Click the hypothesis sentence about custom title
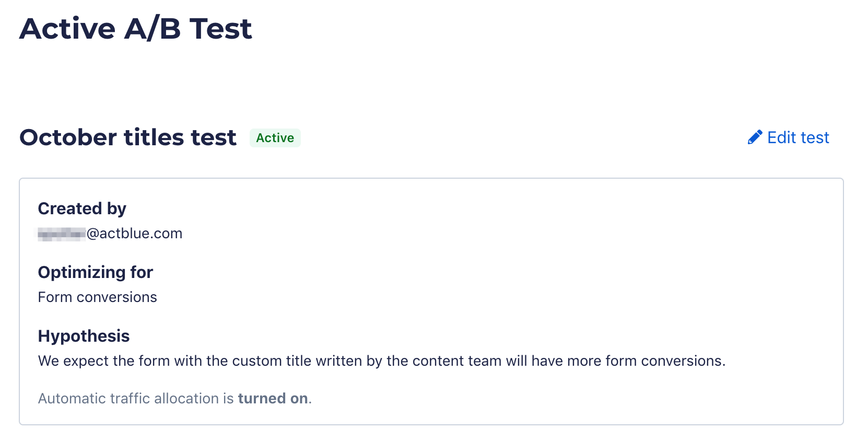This screenshot has width=868, height=441. pyautogui.click(x=381, y=361)
